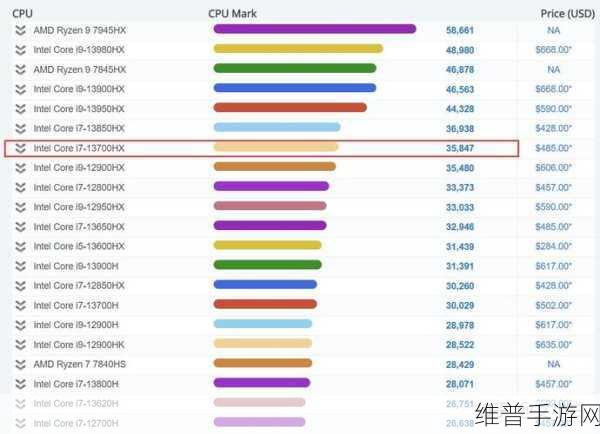Open the Intel Core i5-13600HX link

point(79,246)
